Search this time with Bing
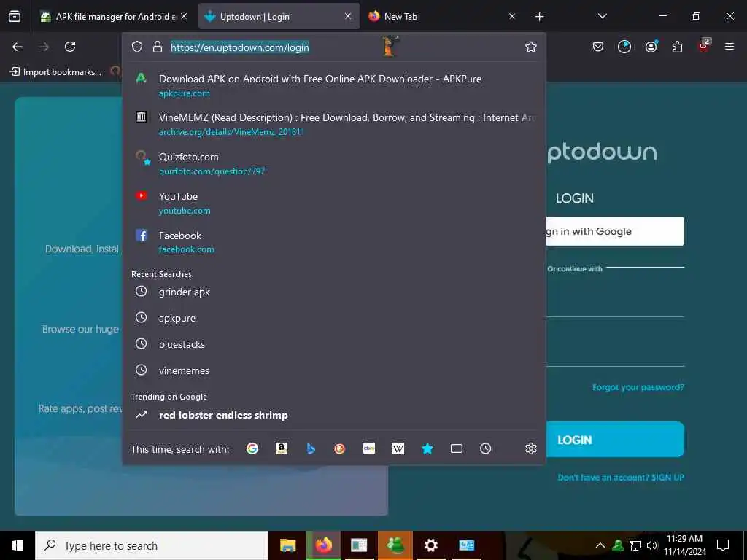 pos(311,448)
